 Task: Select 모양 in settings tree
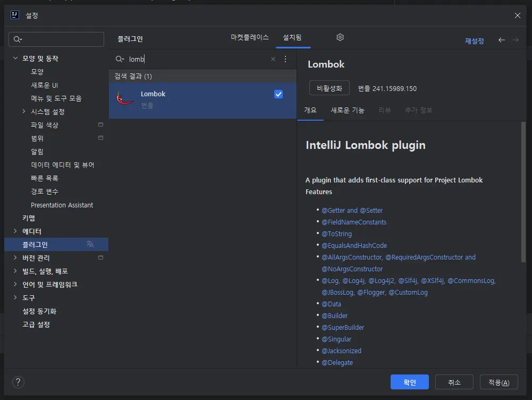pos(37,72)
